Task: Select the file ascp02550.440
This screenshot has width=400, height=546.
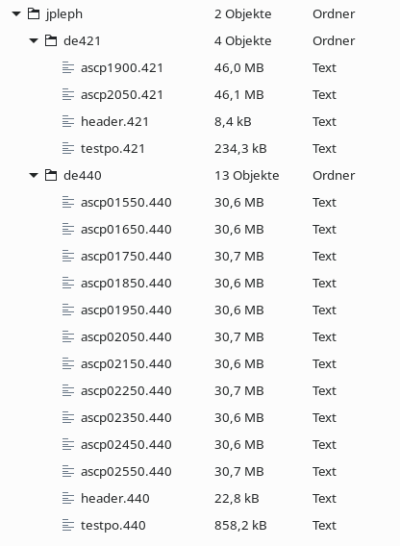Action: pos(126,471)
